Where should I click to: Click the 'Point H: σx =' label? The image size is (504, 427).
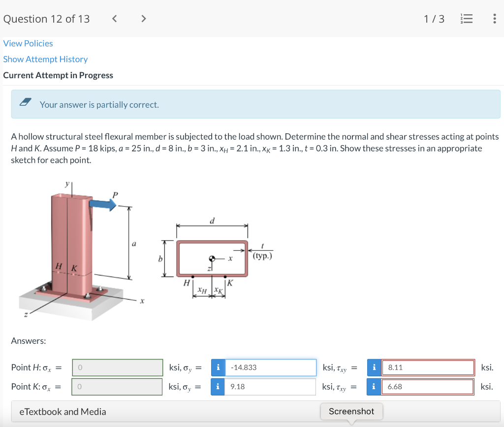point(36,367)
